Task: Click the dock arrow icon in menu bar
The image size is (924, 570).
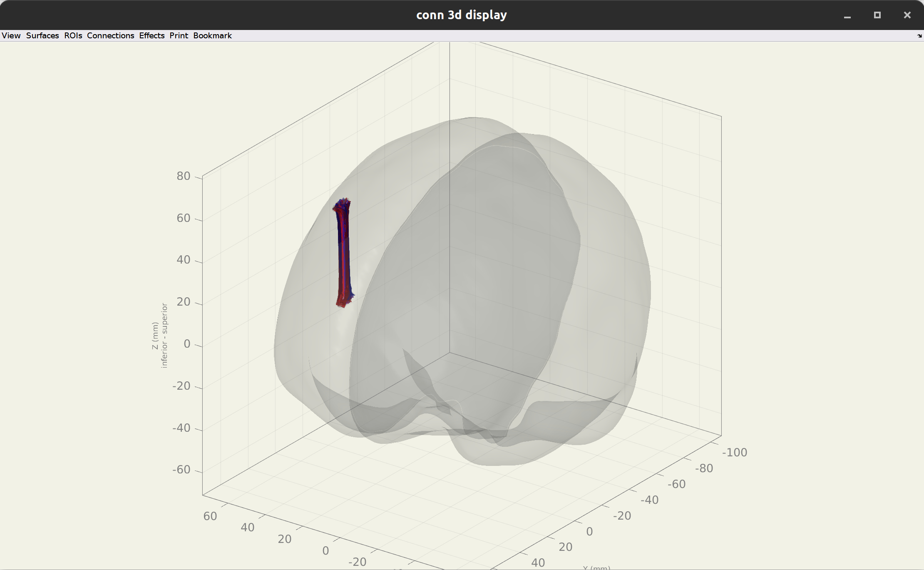Action: tap(919, 36)
